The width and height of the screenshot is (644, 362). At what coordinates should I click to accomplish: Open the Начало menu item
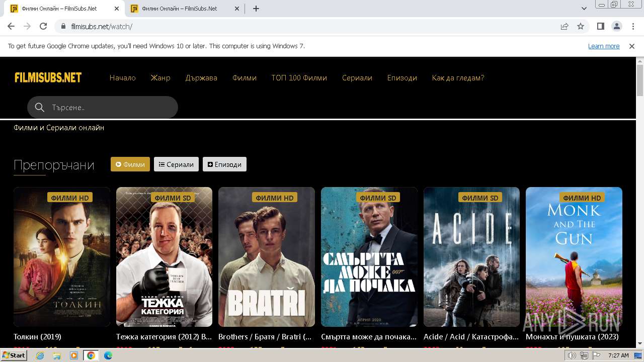pyautogui.click(x=123, y=78)
